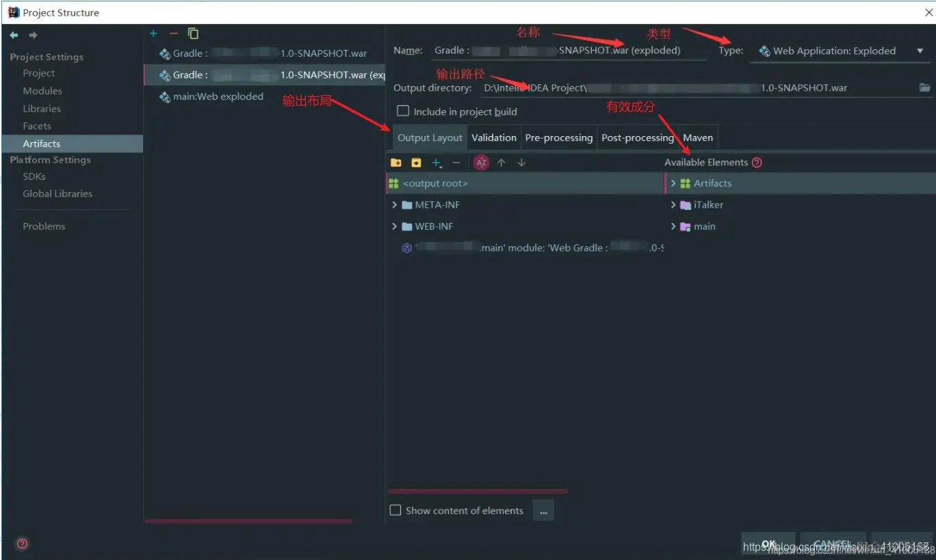Image resolution: width=936 pixels, height=560 pixels.
Task: Open the Post-processing tab
Action: 638,137
